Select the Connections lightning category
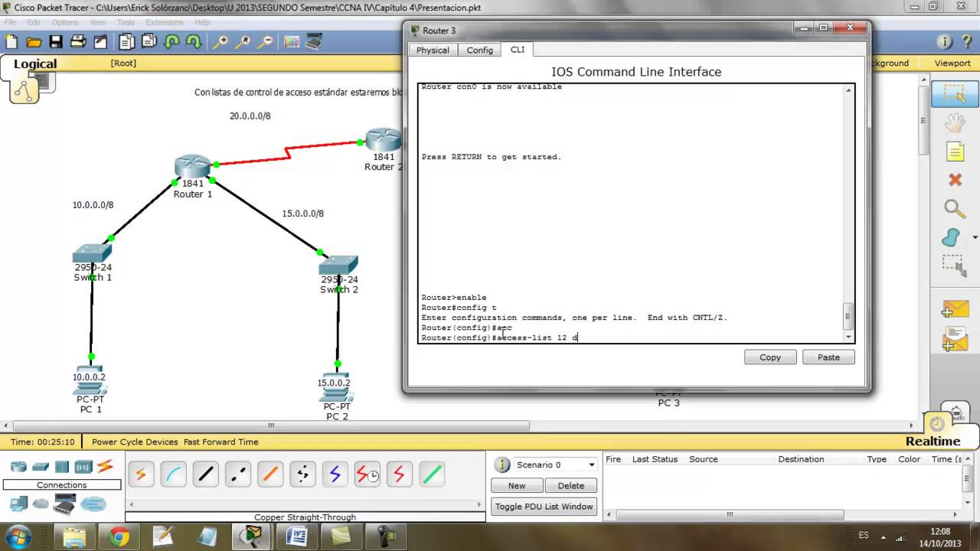 pyautogui.click(x=106, y=466)
